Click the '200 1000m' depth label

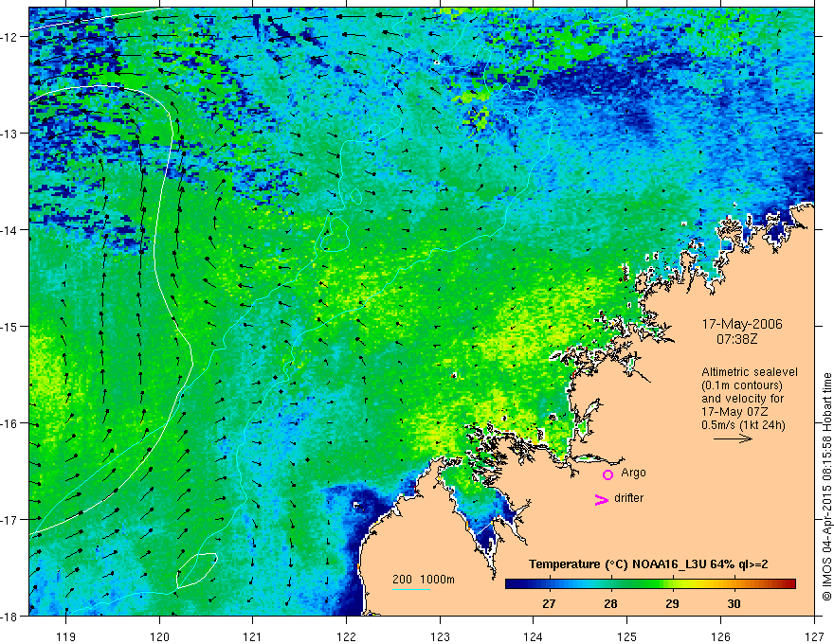click(424, 580)
